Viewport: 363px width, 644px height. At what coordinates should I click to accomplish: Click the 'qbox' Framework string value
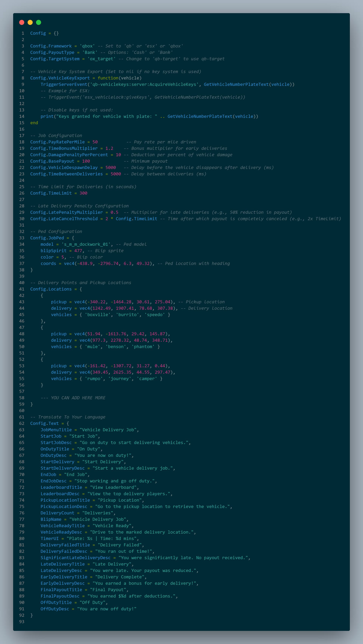click(87, 46)
